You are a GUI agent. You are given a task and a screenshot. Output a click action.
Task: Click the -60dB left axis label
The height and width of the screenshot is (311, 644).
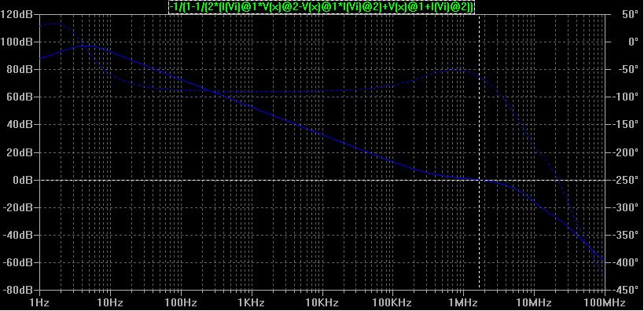pyautogui.click(x=17, y=262)
